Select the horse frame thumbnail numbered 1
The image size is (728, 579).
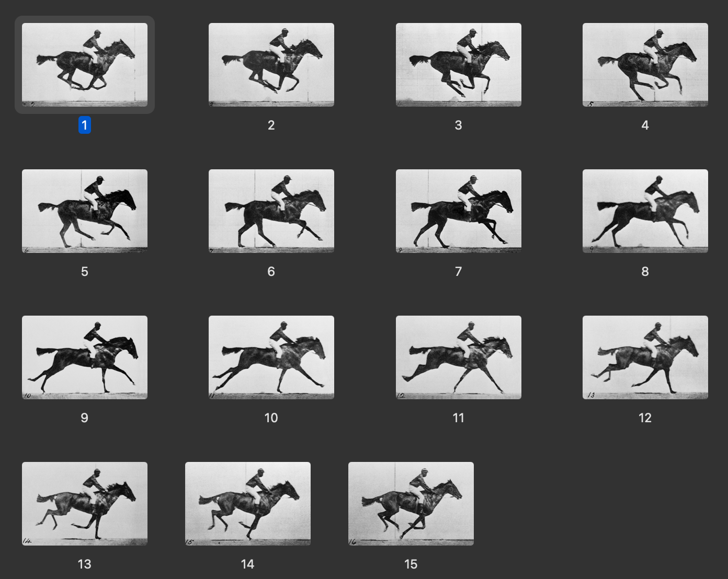(85, 65)
